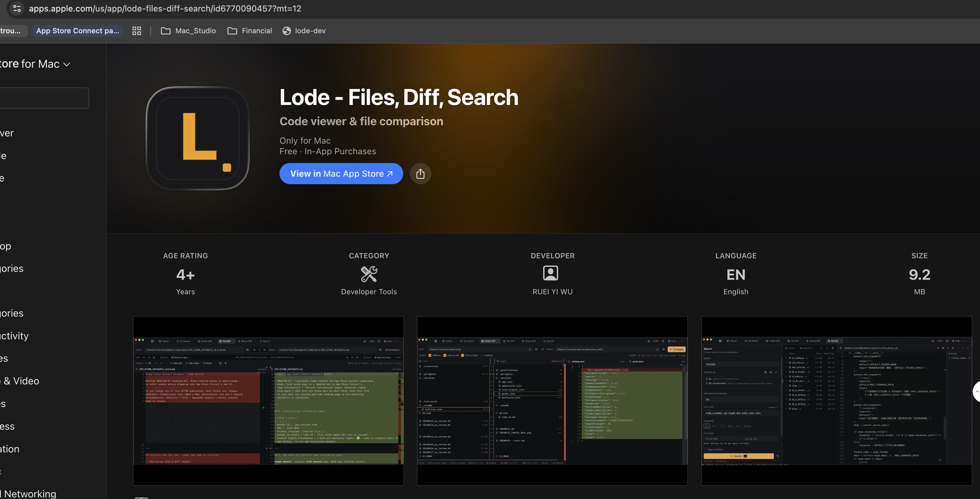Image resolution: width=980 pixels, height=499 pixels.
Task: Open the App Store Connect bookmark
Action: point(78,31)
